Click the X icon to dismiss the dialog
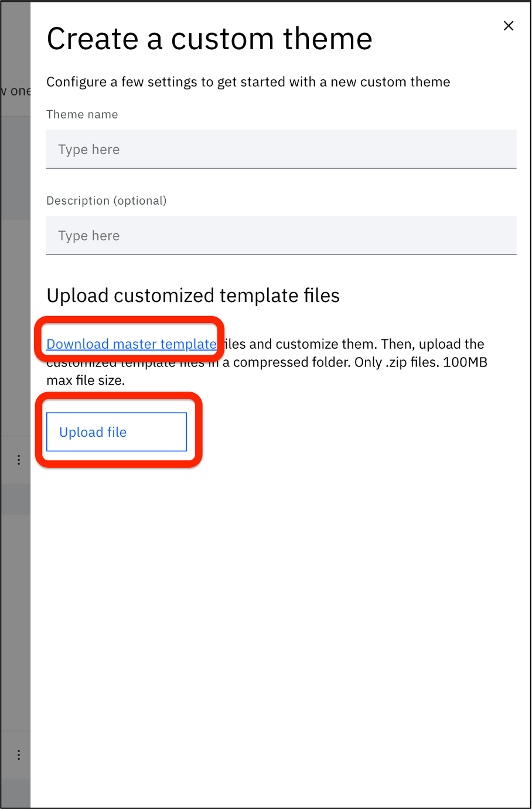This screenshot has width=532, height=809. click(x=508, y=25)
